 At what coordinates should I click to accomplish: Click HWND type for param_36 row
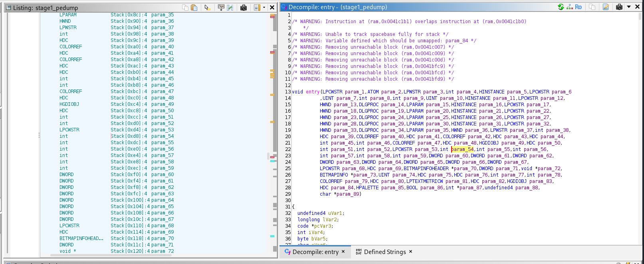[x=65, y=21]
